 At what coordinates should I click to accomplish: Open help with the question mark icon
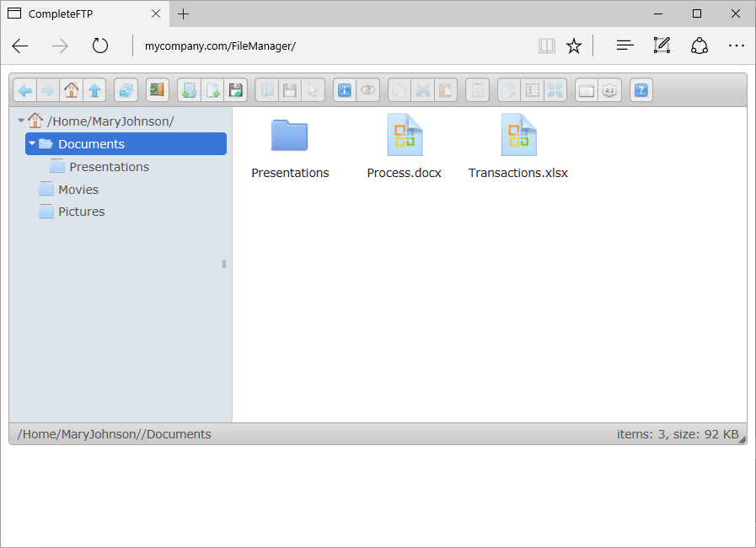pyautogui.click(x=641, y=90)
